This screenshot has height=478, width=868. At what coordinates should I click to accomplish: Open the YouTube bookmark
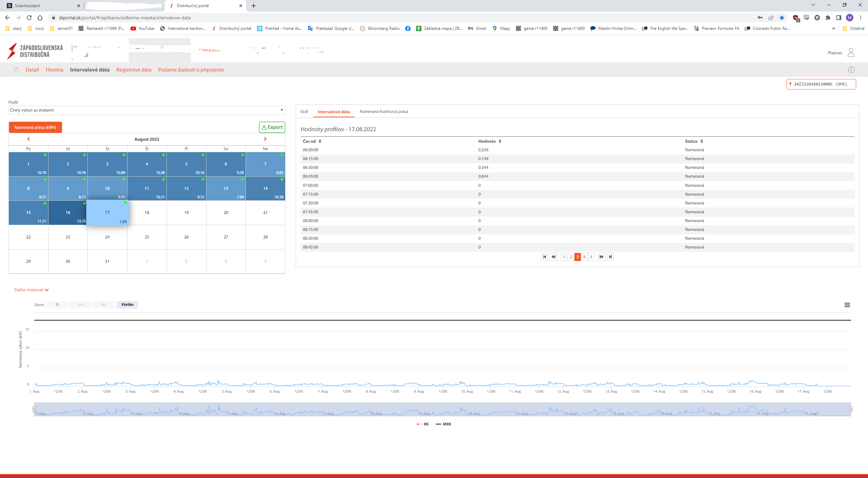pyautogui.click(x=142, y=28)
